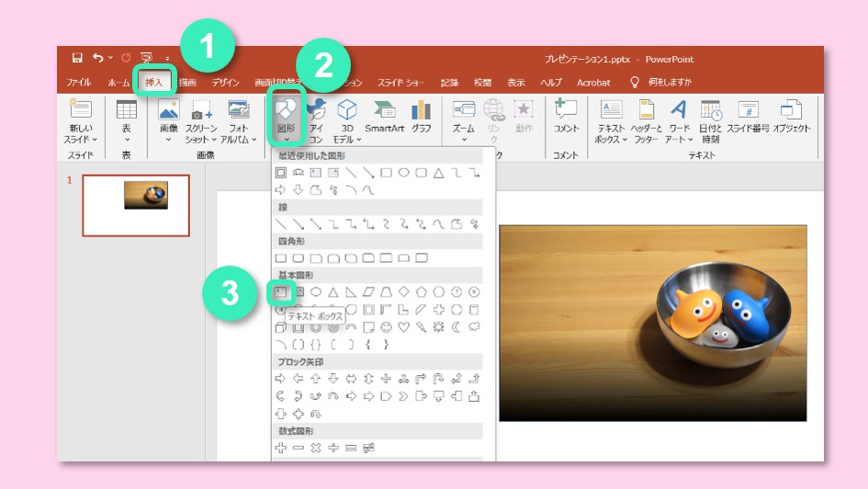Select the diamond shape in 基本図形

tap(403, 292)
